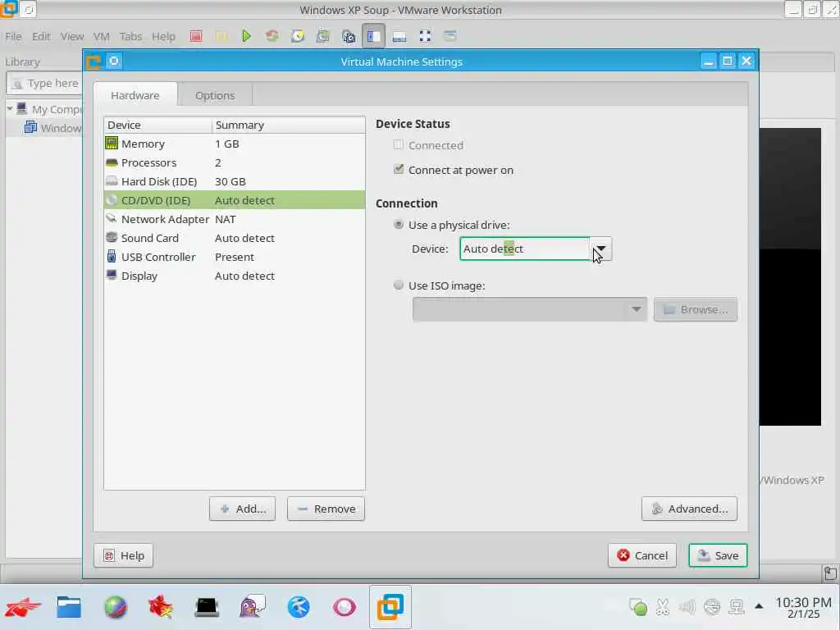840x630 pixels.
Task: Select the USB Controller device icon
Action: (112, 256)
